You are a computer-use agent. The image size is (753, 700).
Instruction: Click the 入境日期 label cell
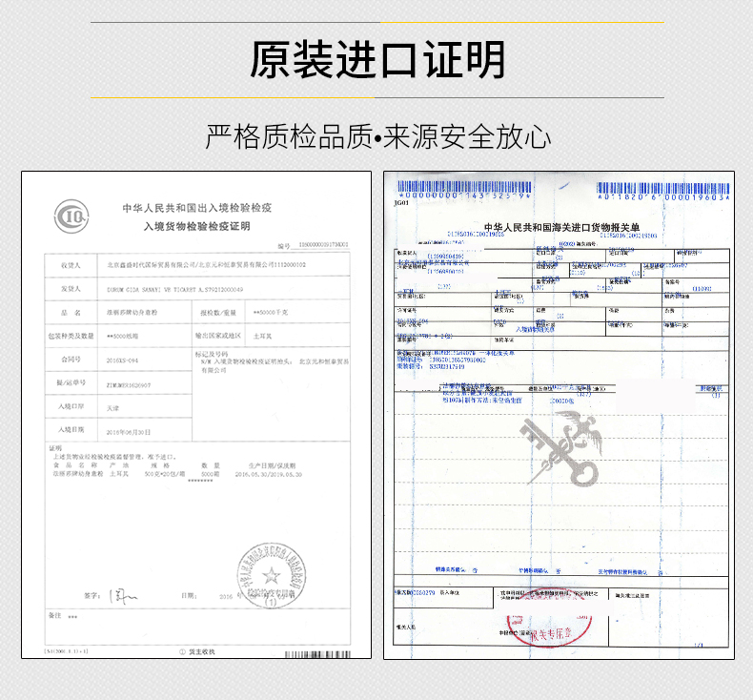click(71, 429)
